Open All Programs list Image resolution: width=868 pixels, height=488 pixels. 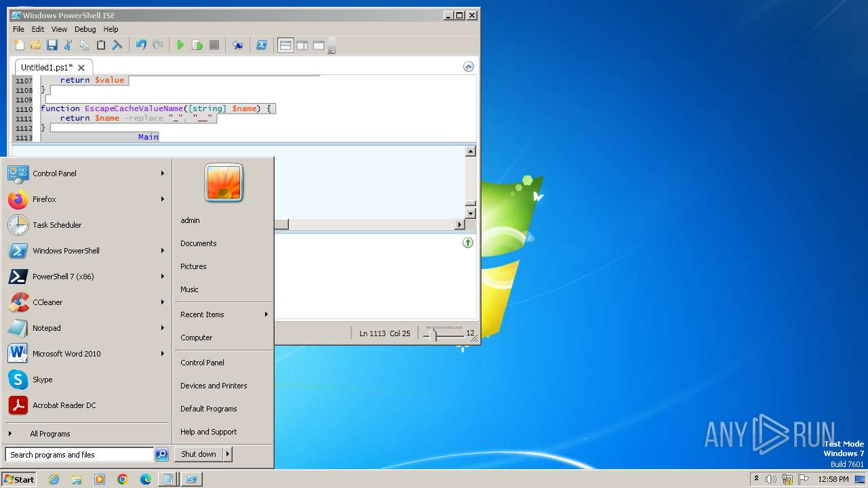tap(87, 434)
